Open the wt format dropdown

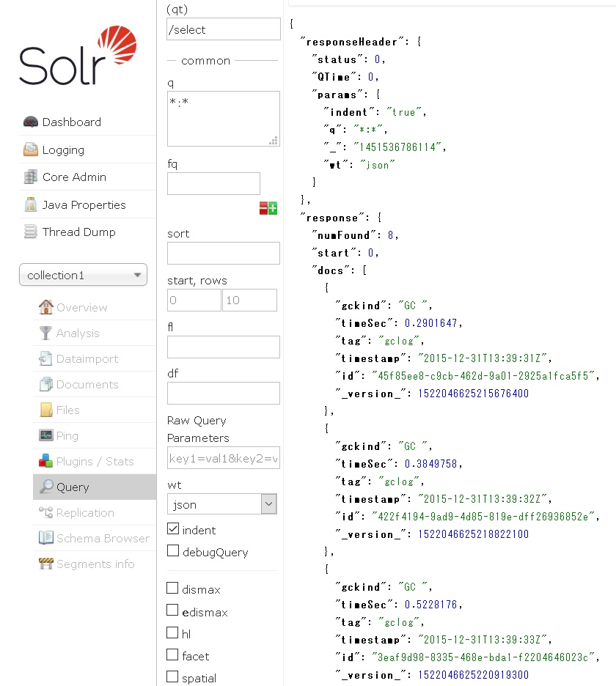268,504
